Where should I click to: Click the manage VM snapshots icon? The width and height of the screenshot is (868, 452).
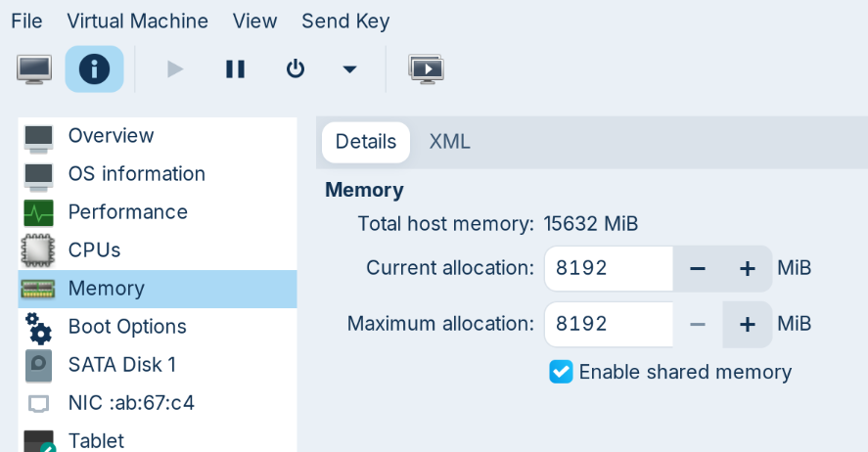[426, 69]
